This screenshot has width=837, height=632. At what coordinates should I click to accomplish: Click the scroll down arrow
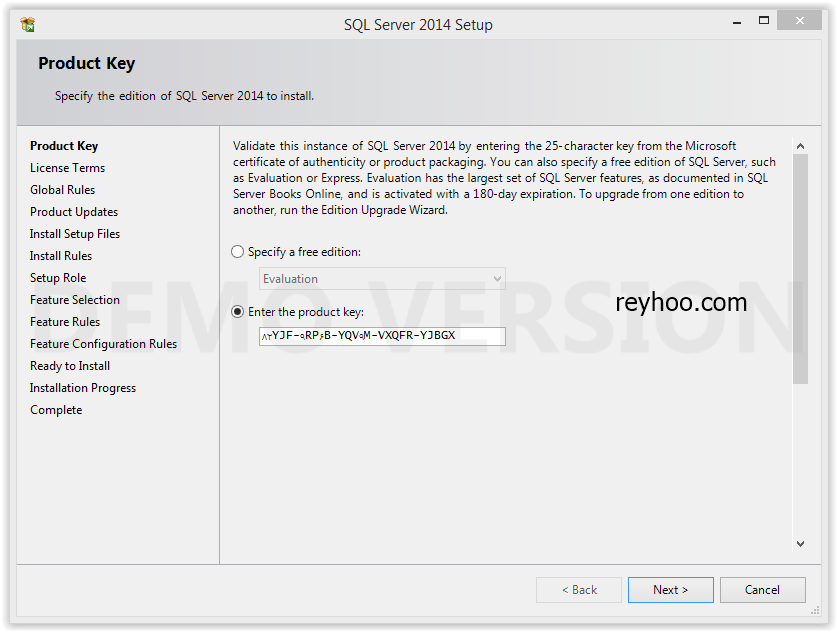(x=800, y=544)
